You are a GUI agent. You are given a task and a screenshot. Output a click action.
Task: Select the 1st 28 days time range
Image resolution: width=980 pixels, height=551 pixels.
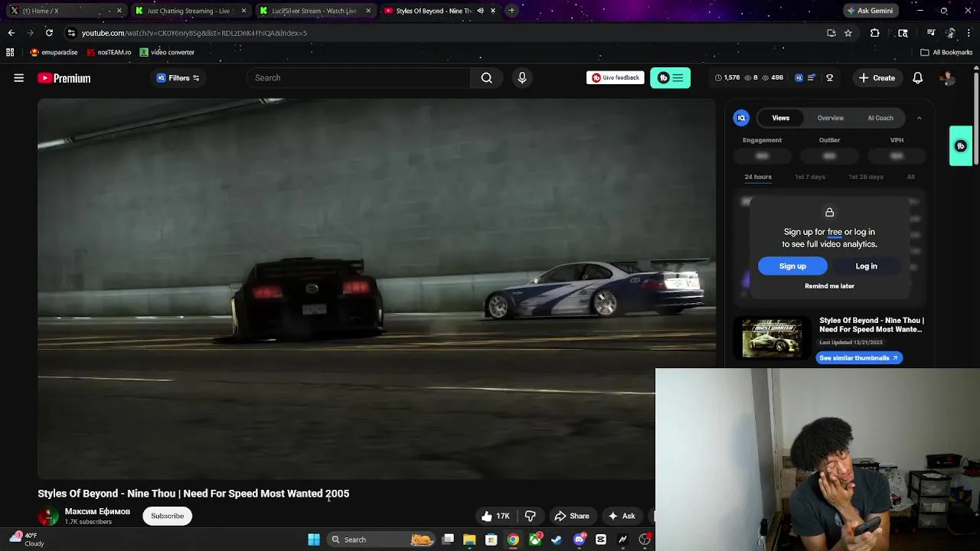point(866,177)
